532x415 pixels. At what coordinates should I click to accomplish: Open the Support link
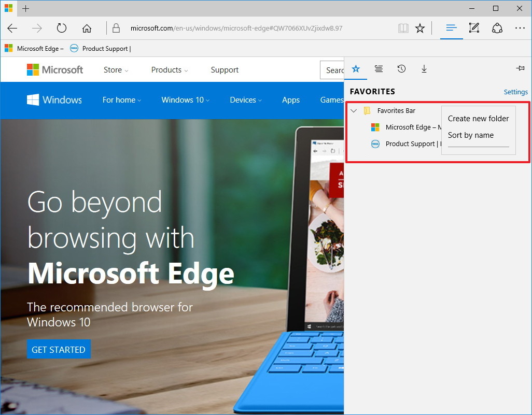click(x=225, y=70)
